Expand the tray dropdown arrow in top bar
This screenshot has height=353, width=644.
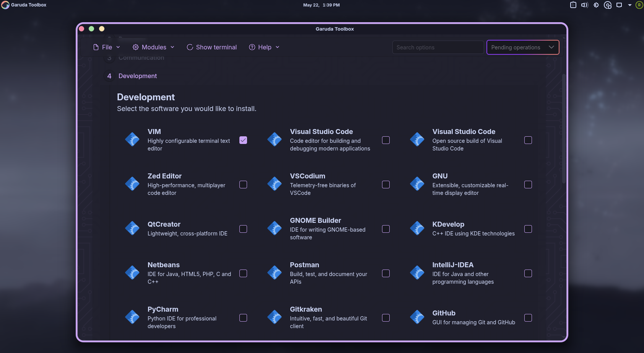[629, 5]
